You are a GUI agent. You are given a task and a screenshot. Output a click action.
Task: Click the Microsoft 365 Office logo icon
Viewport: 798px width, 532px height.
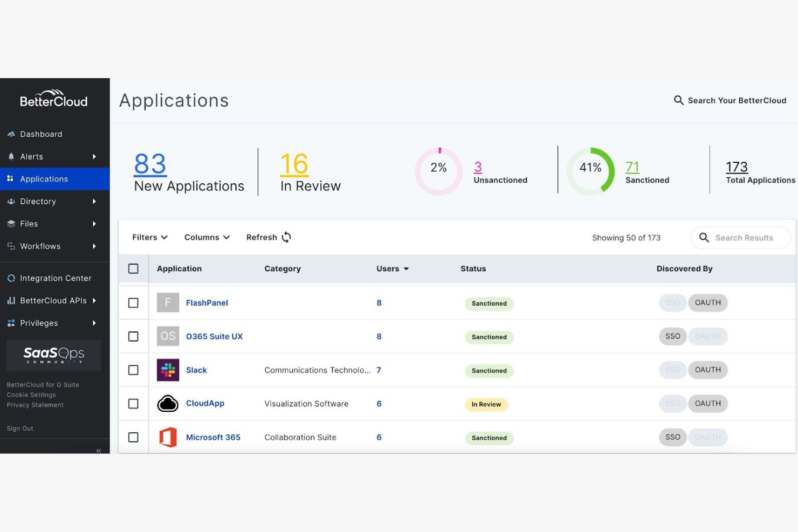click(168, 437)
